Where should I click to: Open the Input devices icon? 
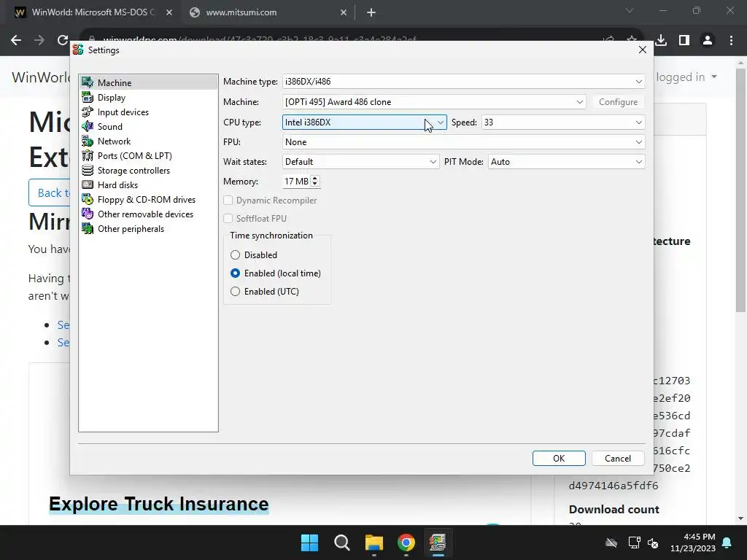pyautogui.click(x=88, y=112)
